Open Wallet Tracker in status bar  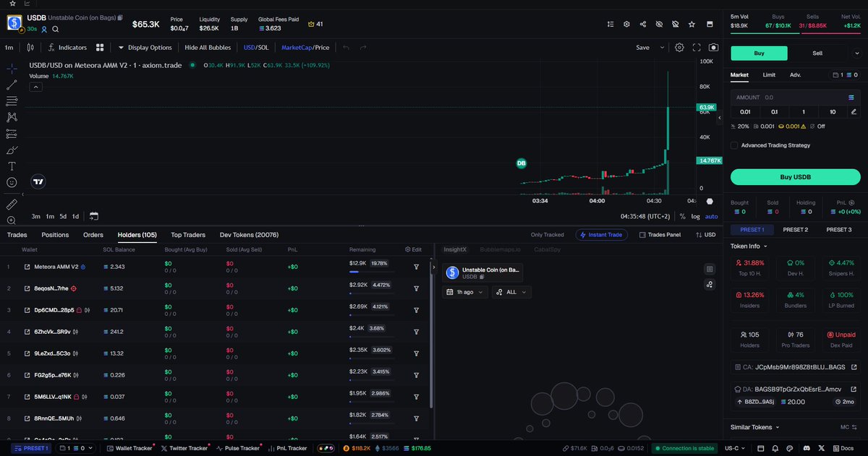click(x=129, y=448)
